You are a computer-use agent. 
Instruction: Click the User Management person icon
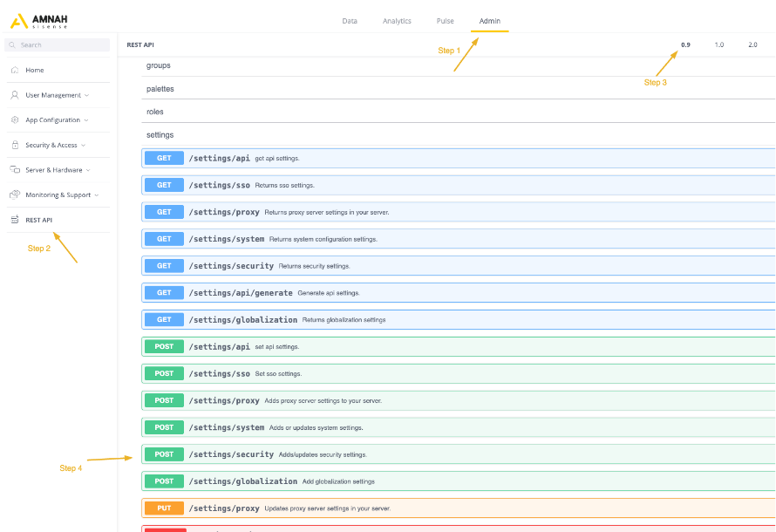click(15, 95)
